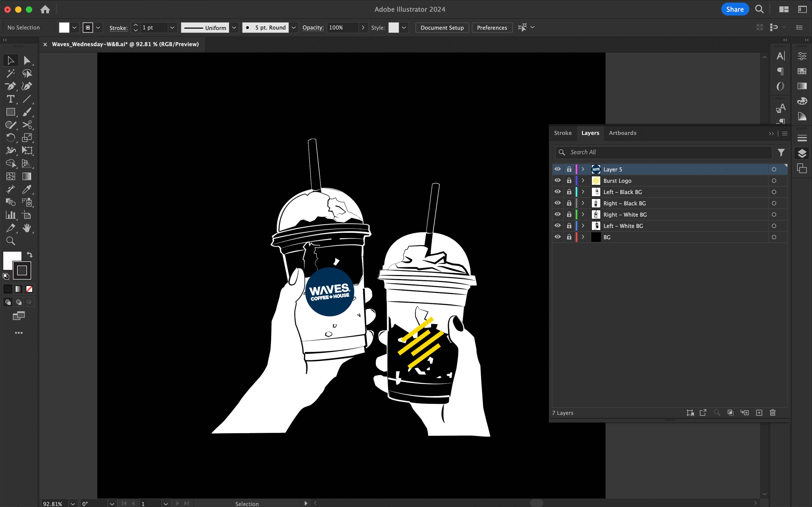Click the Opacity percentage input field
Screen dimensions: 812x507
[342, 27]
